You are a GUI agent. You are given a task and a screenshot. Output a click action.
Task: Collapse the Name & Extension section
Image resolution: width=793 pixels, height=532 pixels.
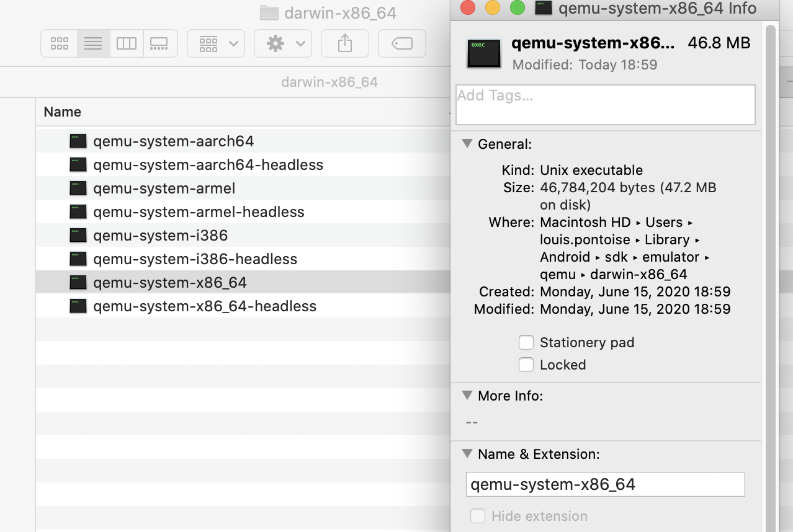[467, 454]
